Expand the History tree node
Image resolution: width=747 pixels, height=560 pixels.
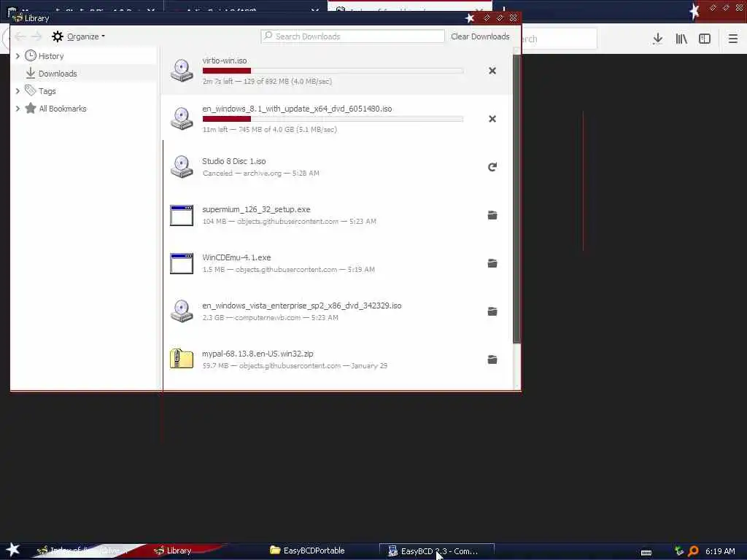click(18, 56)
